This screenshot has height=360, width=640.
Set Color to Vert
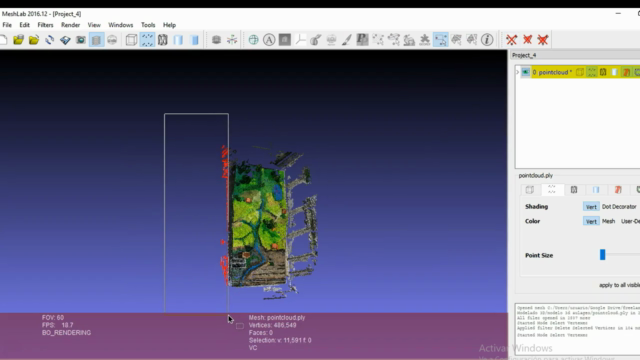591,221
